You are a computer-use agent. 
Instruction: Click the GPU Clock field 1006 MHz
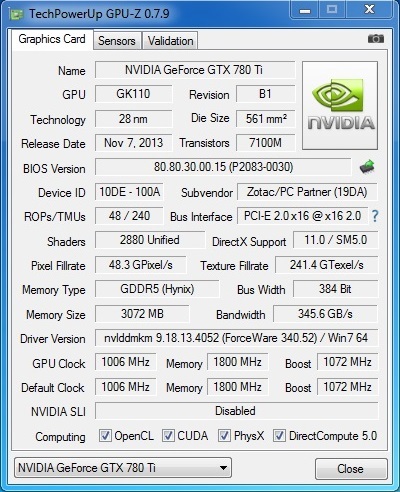point(126,362)
